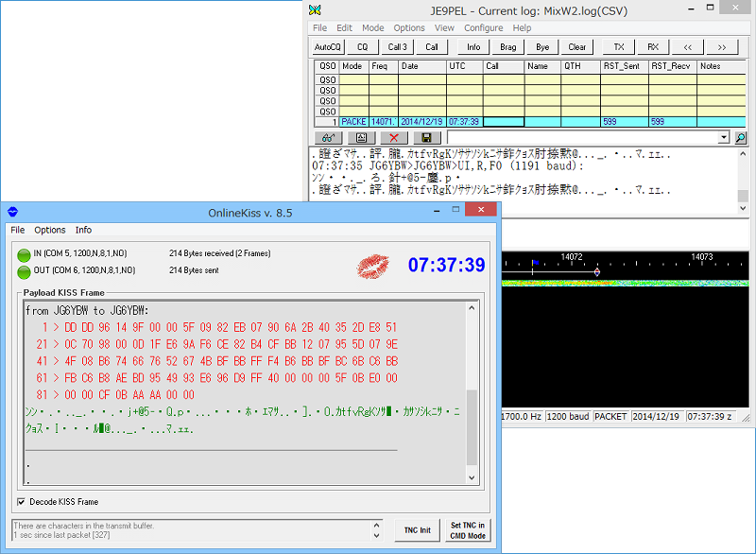This screenshot has width=756, height=554.
Task: Open MixW Options menu
Action: (x=409, y=28)
